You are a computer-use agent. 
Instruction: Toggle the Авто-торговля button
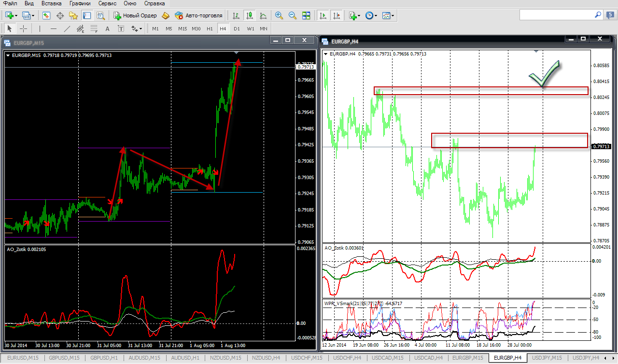click(x=198, y=15)
